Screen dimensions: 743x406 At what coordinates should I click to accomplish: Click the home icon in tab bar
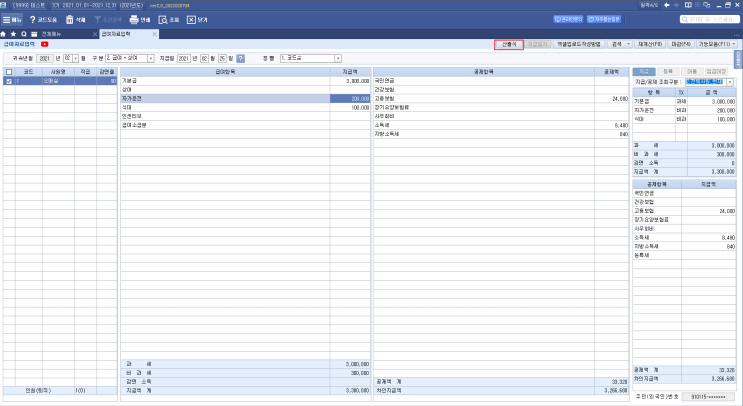click(3, 34)
